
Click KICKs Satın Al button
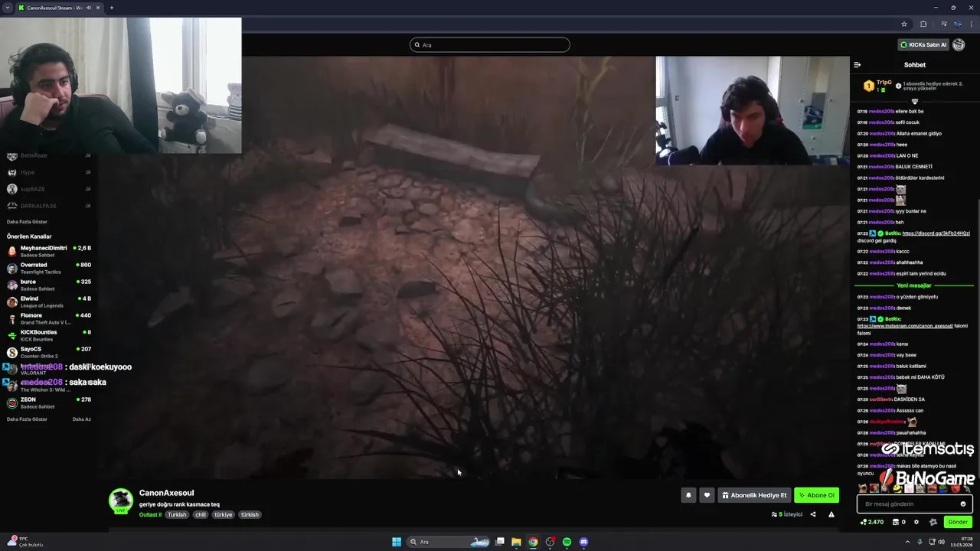coord(923,44)
